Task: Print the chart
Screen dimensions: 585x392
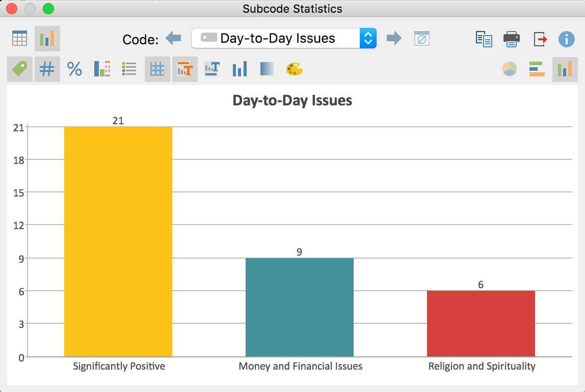Action: pyautogui.click(x=512, y=39)
